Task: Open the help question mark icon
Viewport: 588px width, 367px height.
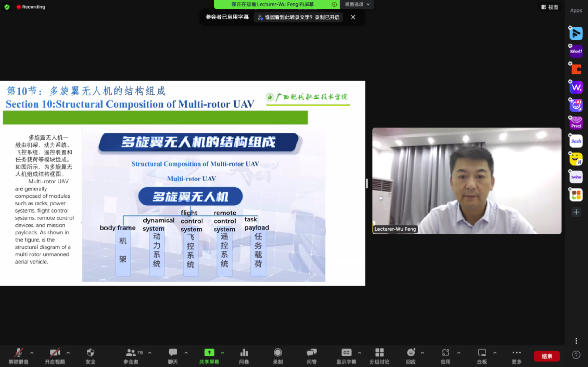Action: tap(576, 355)
